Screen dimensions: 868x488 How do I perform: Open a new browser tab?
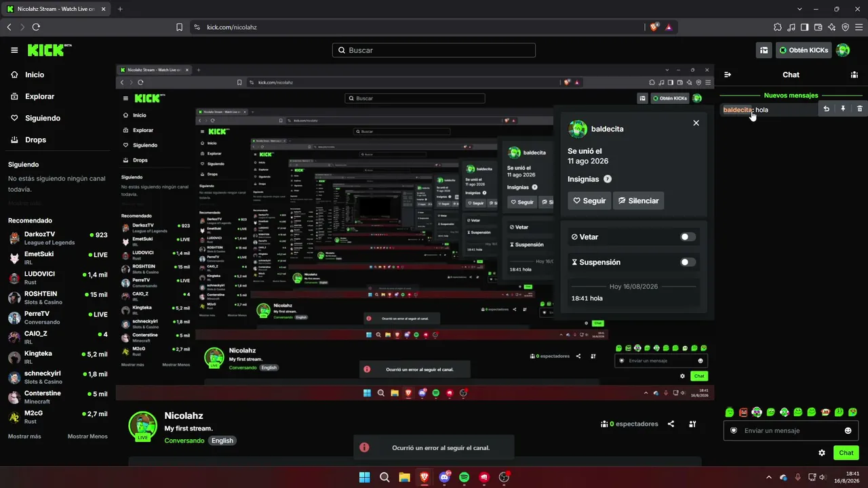(120, 9)
